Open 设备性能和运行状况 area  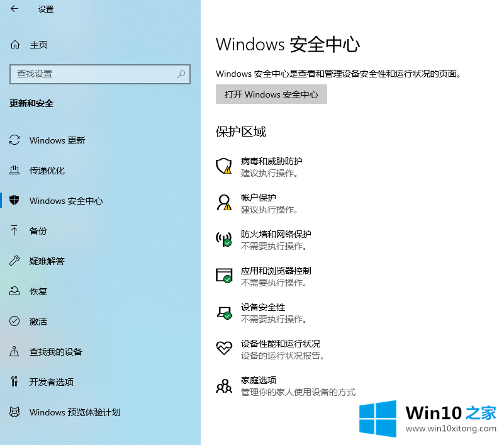point(281,344)
